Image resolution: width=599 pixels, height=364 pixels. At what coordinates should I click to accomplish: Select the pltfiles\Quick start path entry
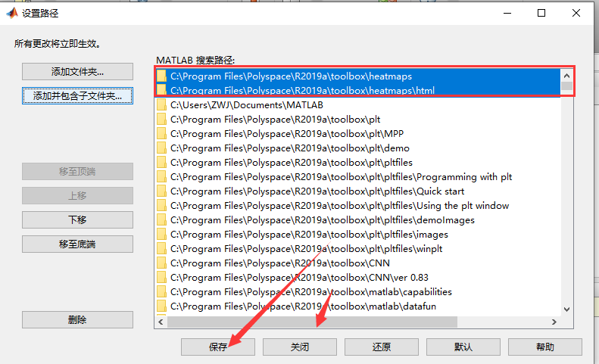click(x=357, y=191)
